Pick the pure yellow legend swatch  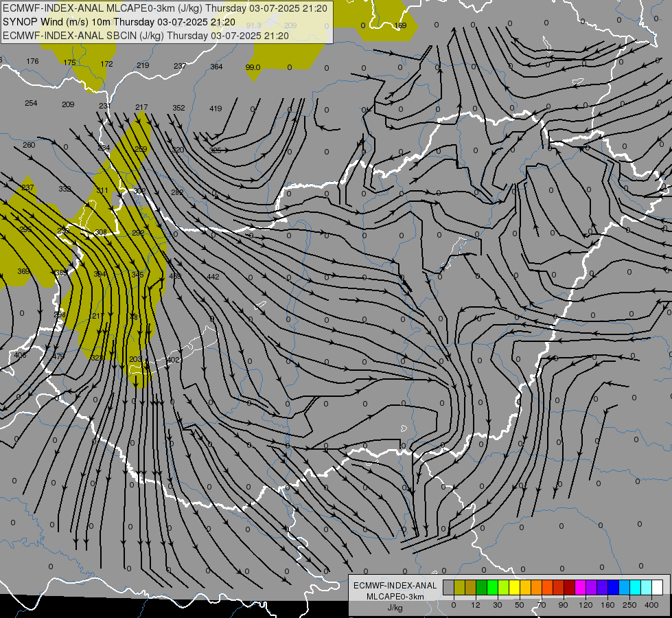514,588
